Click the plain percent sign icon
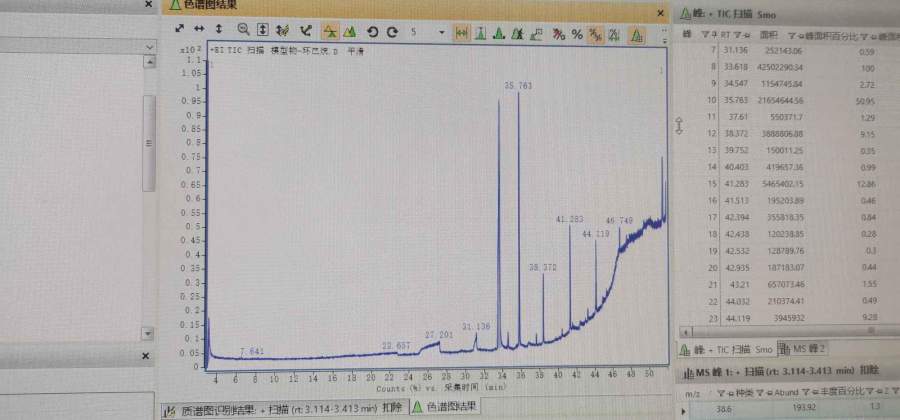 point(577,36)
